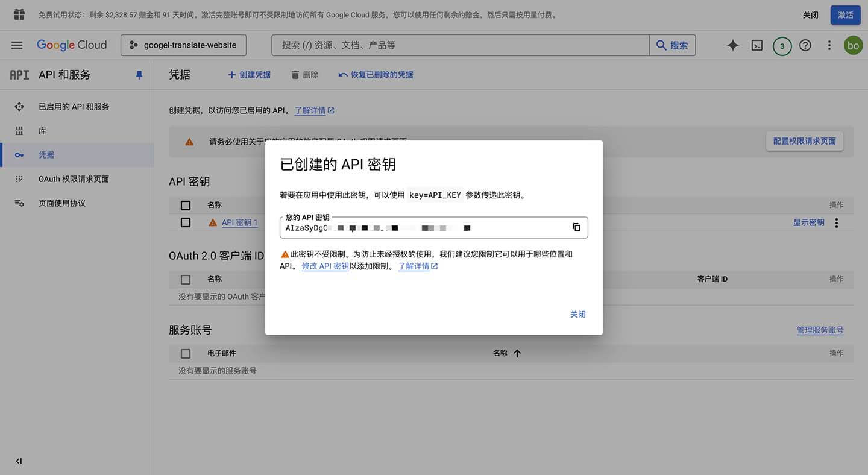The width and height of the screenshot is (868, 475).
Task: Open OAuth 权限请求页面 in sidebar
Action: (x=74, y=179)
